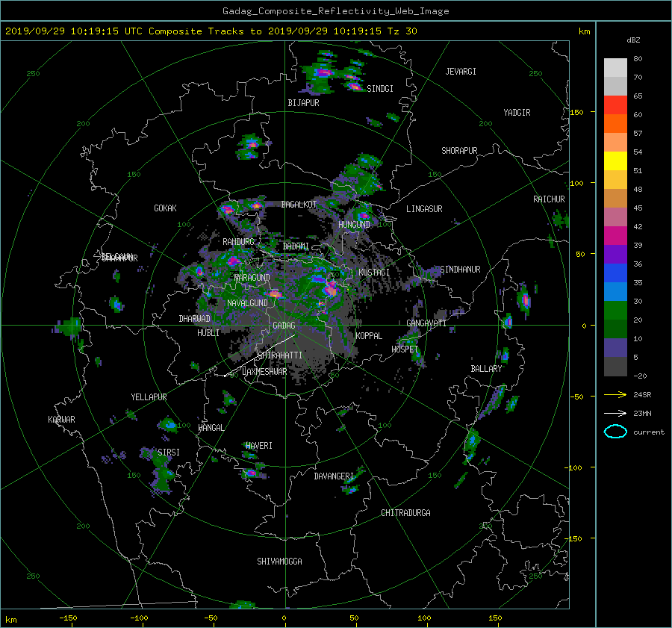672x628 pixels.
Task: Click the SHIRAHATTI city label
Action: 280,355
